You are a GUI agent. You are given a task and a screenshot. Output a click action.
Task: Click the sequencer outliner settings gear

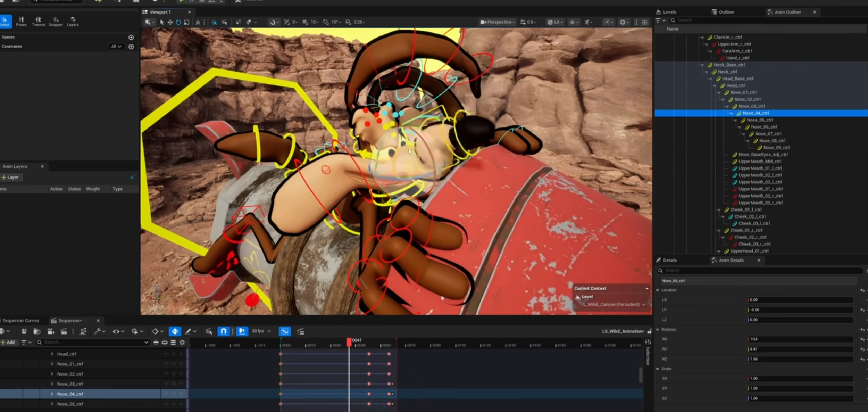tap(182, 343)
